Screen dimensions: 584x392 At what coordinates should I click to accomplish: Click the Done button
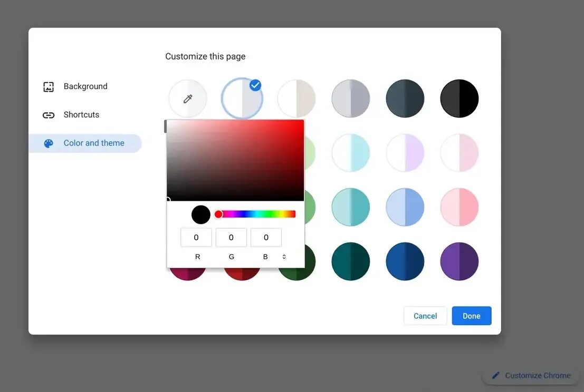pos(472,316)
